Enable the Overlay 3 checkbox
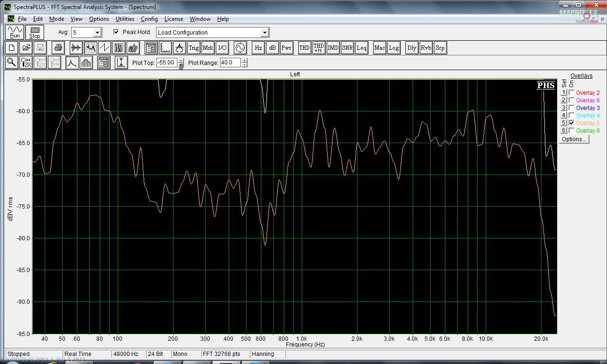 pos(571,108)
